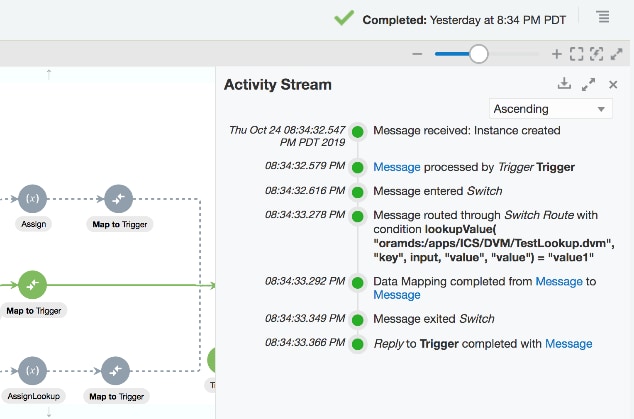Click the zoom to fit icon
The image size is (634, 419).
tap(577, 54)
